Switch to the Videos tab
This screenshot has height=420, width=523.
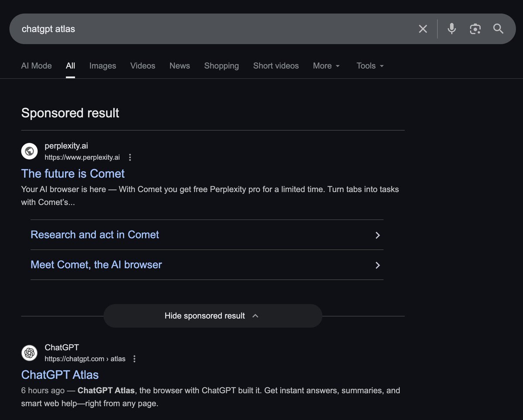(x=143, y=66)
